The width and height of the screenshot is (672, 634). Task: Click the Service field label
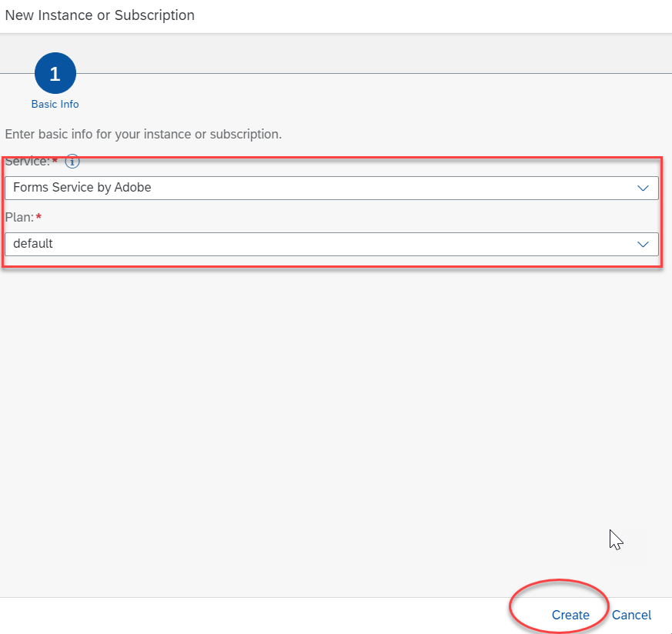[x=28, y=162]
